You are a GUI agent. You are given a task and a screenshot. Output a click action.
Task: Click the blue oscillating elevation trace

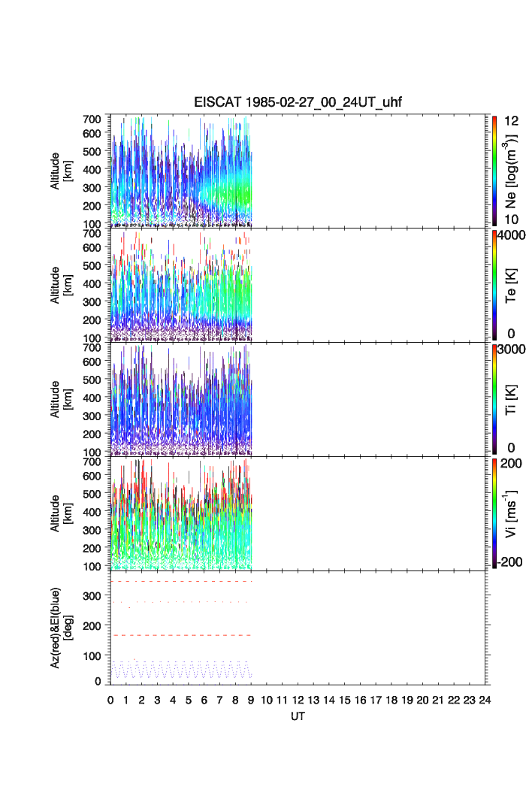coord(180,670)
